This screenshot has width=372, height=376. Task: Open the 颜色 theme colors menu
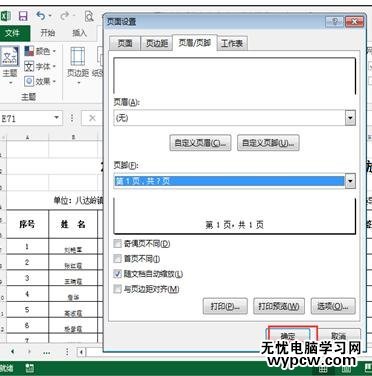pos(40,51)
